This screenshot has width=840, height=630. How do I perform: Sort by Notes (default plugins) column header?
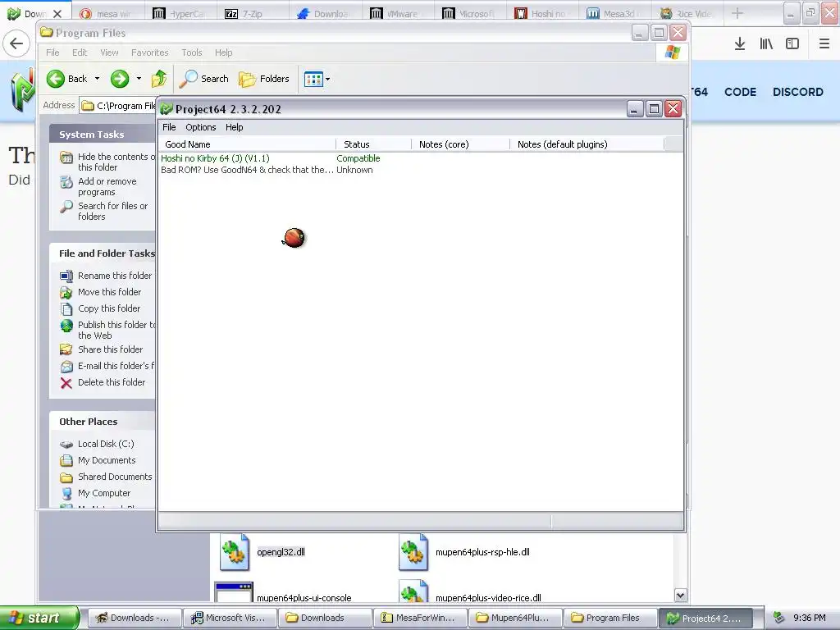click(587, 144)
